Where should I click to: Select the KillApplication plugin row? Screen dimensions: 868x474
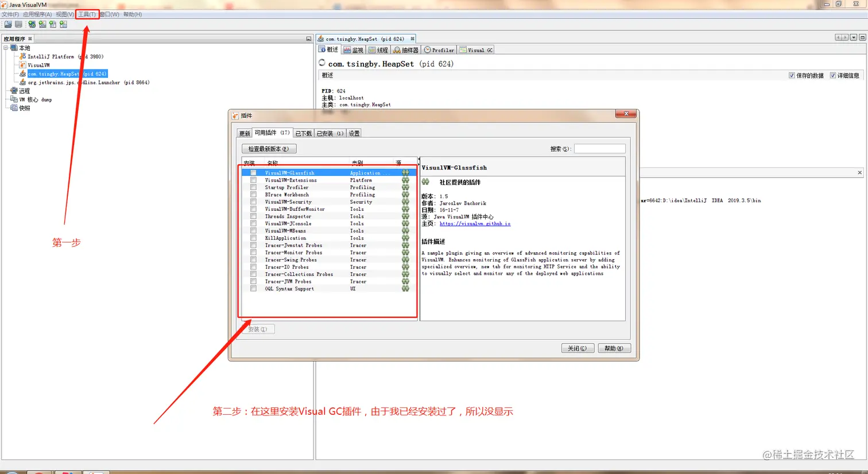329,238
